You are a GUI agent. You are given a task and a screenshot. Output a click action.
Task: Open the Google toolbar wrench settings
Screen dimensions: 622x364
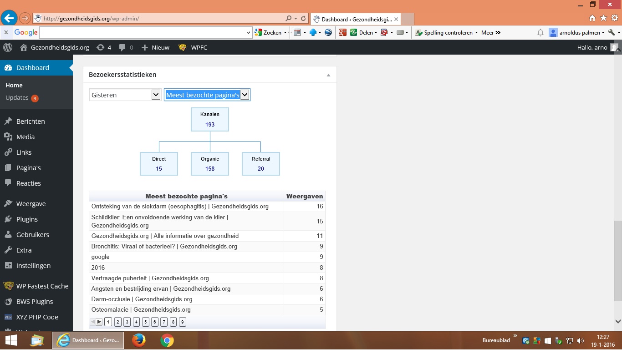click(612, 32)
